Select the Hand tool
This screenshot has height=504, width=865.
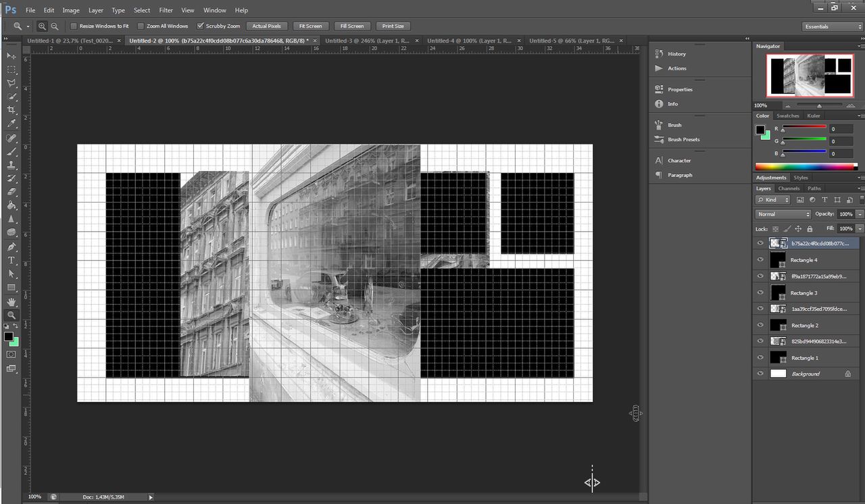click(11, 301)
